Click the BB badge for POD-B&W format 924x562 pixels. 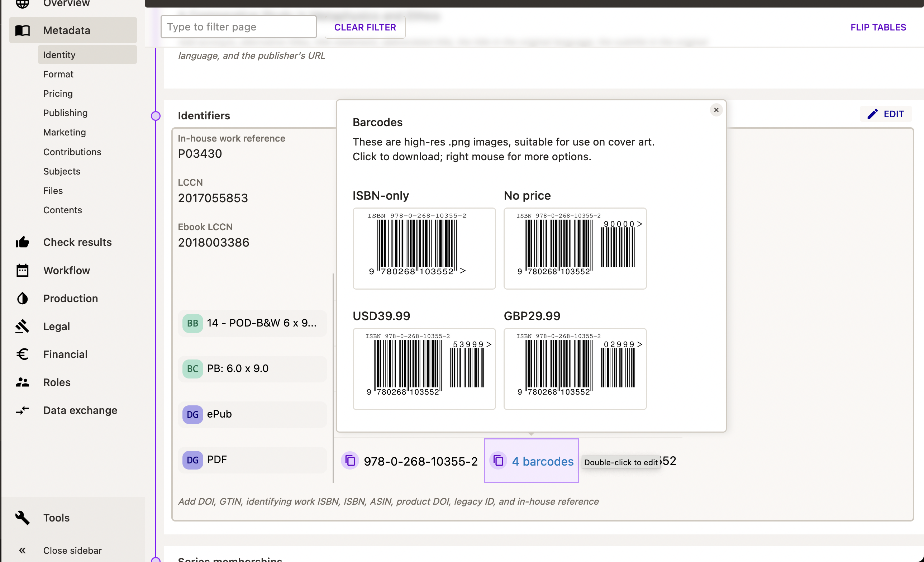point(193,323)
